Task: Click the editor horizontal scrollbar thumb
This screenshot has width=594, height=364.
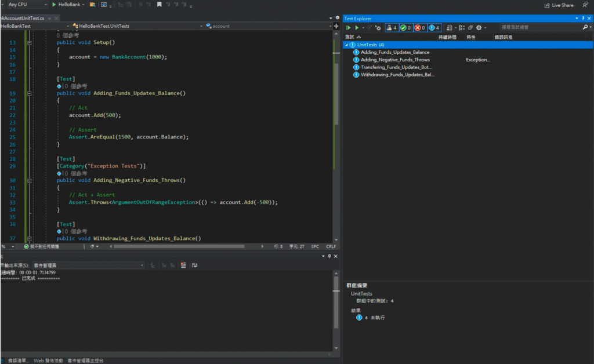Action: tap(179, 246)
